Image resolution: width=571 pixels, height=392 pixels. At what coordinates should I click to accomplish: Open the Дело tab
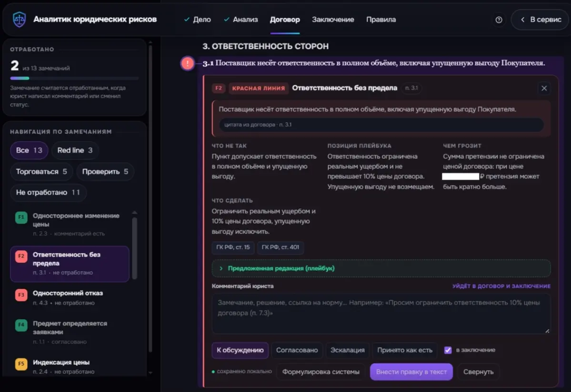coord(197,20)
